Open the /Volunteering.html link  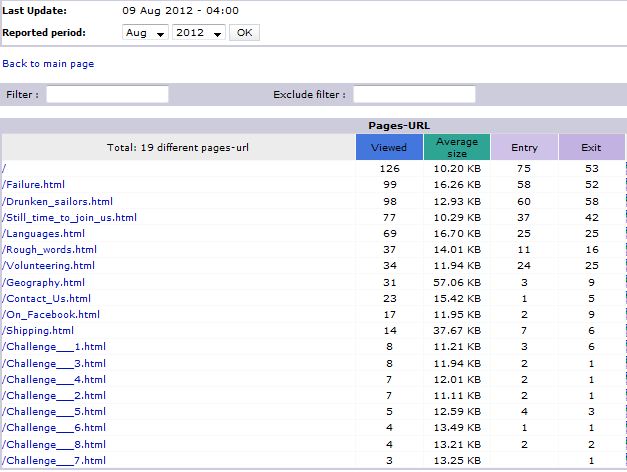point(49,266)
